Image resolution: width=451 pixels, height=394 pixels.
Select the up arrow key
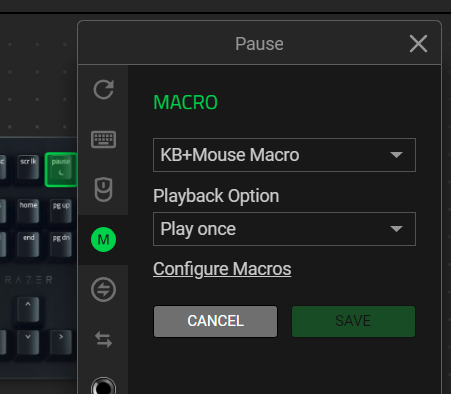pyautogui.click(x=28, y=309)
